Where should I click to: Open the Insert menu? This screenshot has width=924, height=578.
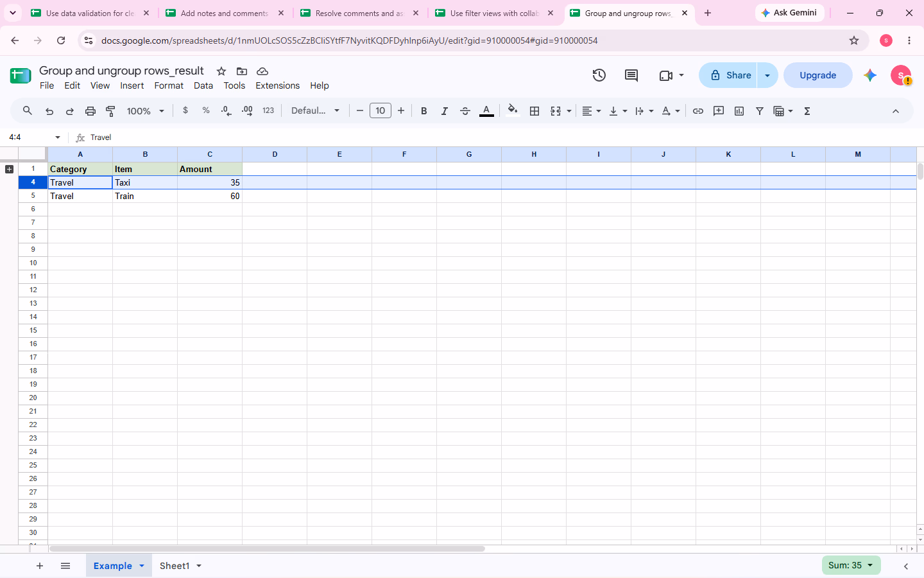click(132, 85)
